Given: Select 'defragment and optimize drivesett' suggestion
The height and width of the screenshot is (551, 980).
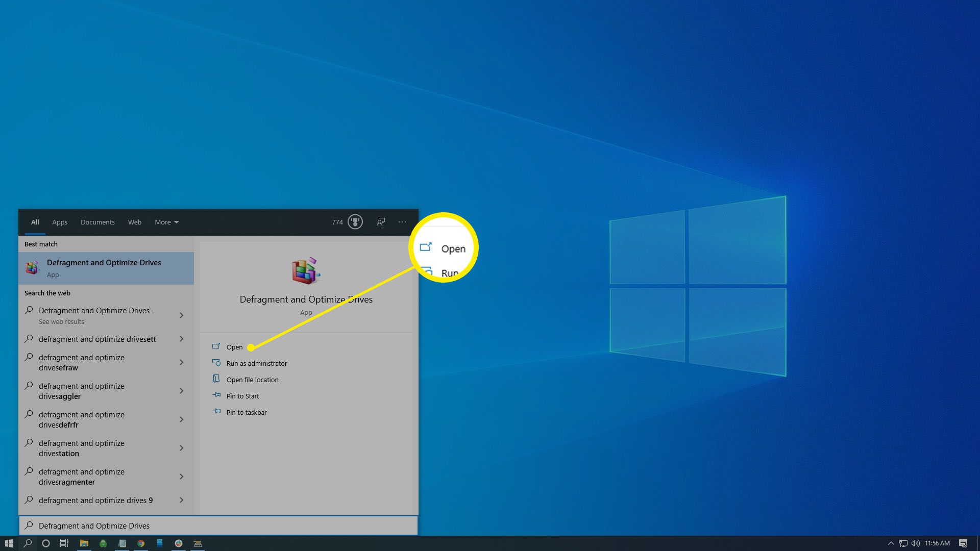Looking at the screenshot, I should click(x=97, y=339).
